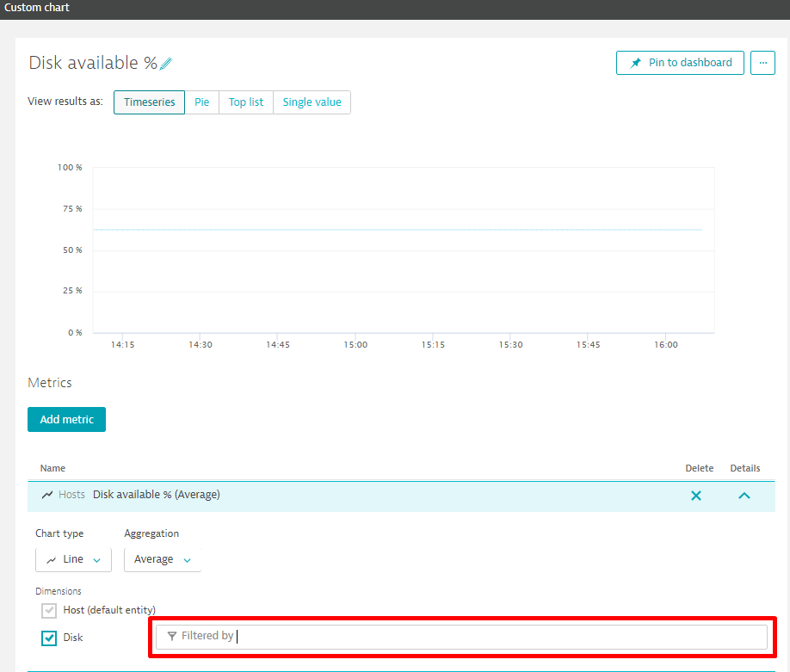Click the Disk available % metric row name
The image size is (790, 672).
(156, 495)
